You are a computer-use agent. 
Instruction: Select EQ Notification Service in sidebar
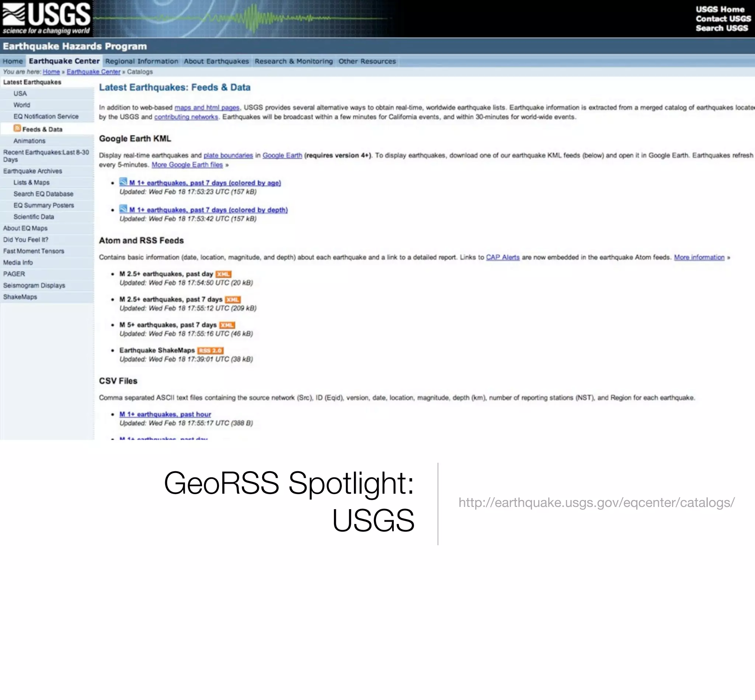pyautogui.click(x=46, y=116)
